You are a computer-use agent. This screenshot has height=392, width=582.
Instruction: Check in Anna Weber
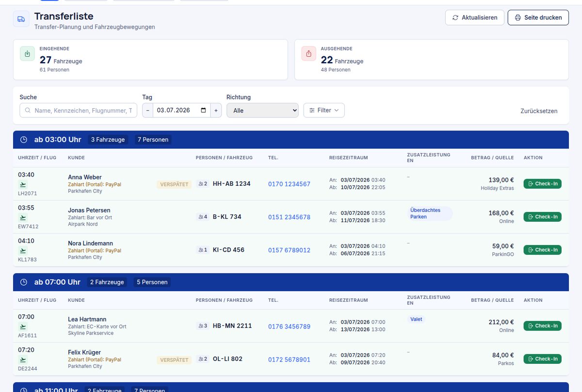[x=542, y=184]
